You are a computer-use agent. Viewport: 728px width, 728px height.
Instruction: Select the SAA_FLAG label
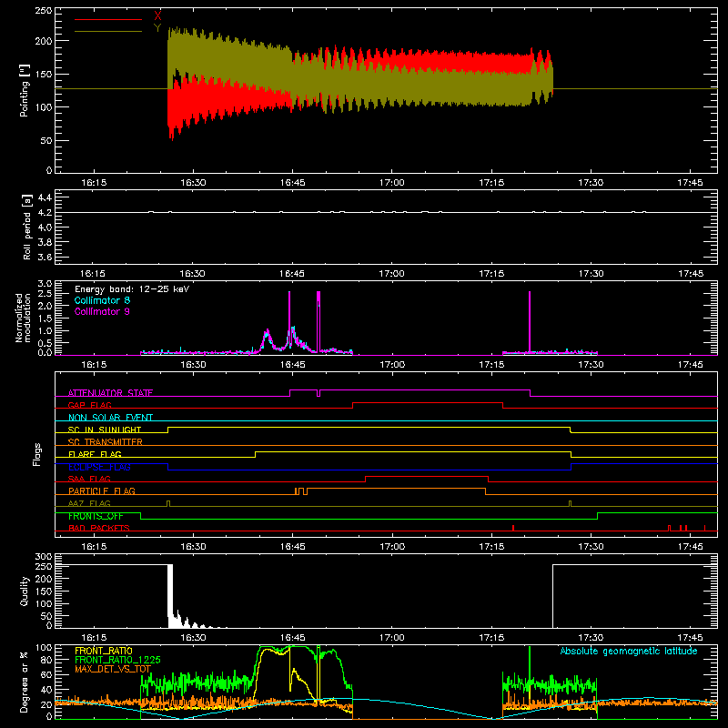pyautogui.click(x=89, y=479)
